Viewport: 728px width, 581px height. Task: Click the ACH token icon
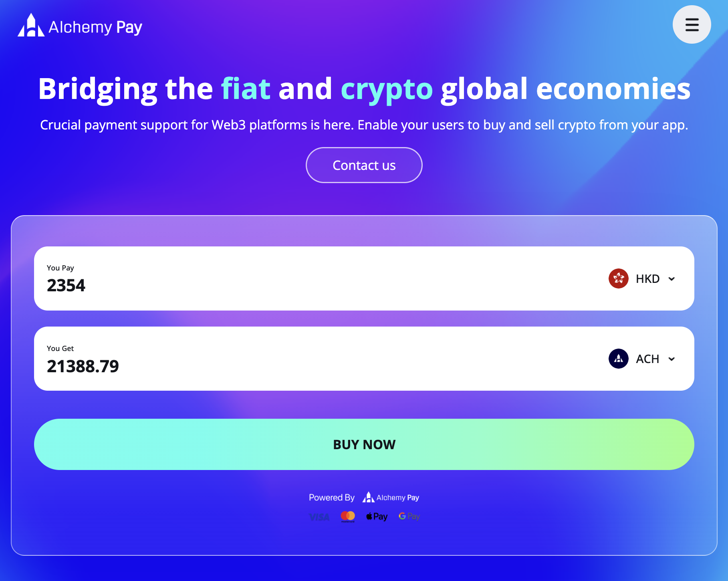click(618, 359)
